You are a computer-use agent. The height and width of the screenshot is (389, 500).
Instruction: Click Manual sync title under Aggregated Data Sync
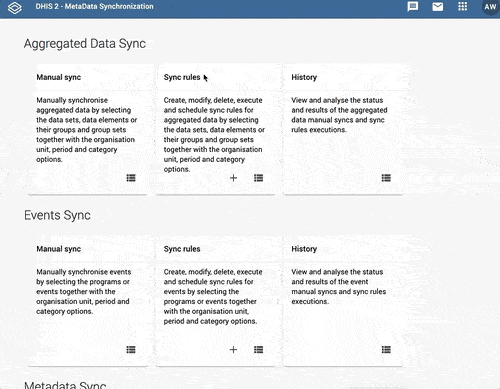[x=59, y=77]
